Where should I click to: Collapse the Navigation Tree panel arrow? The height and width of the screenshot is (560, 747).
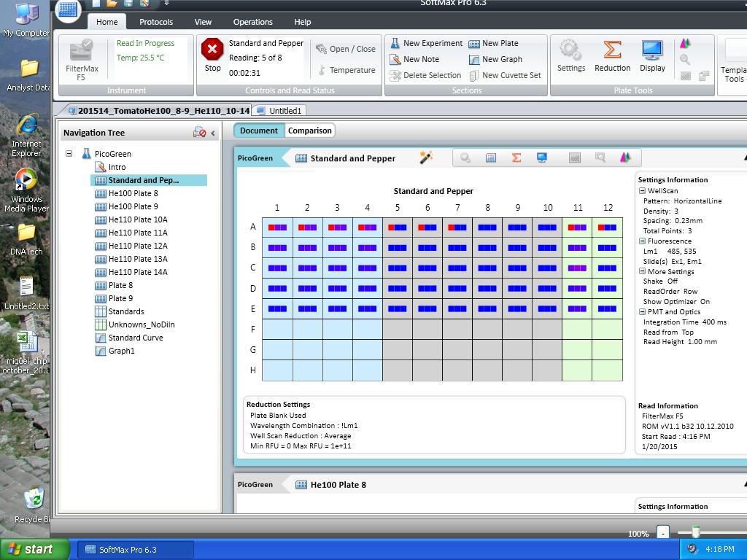213,133
